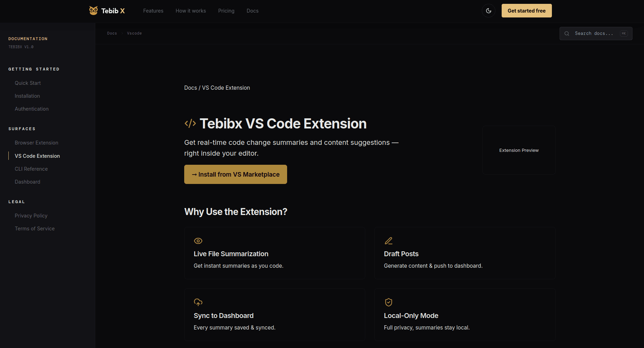644x348 pixels.
Task: Open the Pricing menu item
Action: pos(226,11)
